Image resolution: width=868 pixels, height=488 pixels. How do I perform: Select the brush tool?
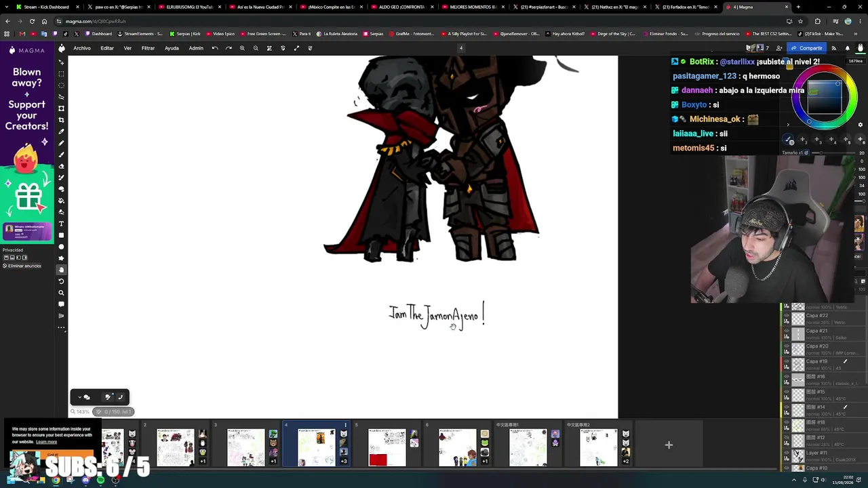[61, 155]
